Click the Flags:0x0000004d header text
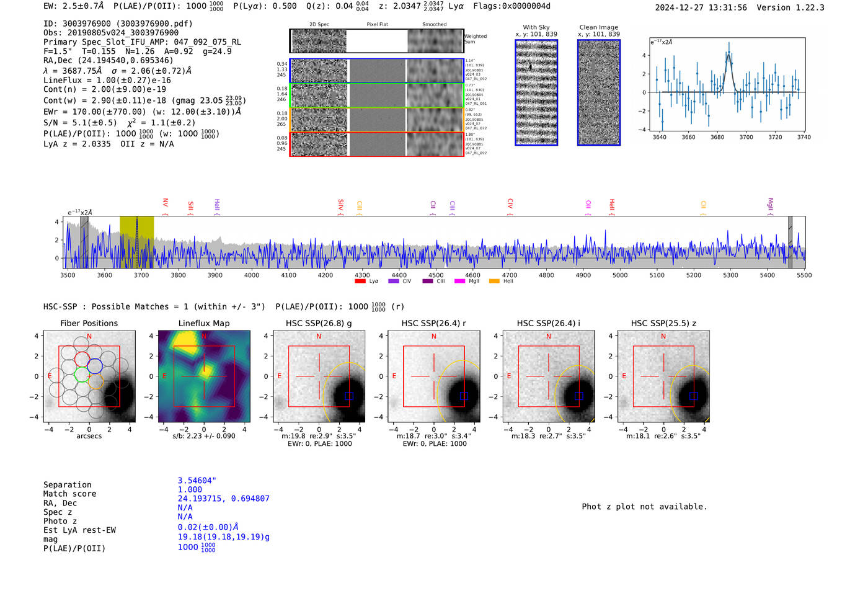 [511, 6]
